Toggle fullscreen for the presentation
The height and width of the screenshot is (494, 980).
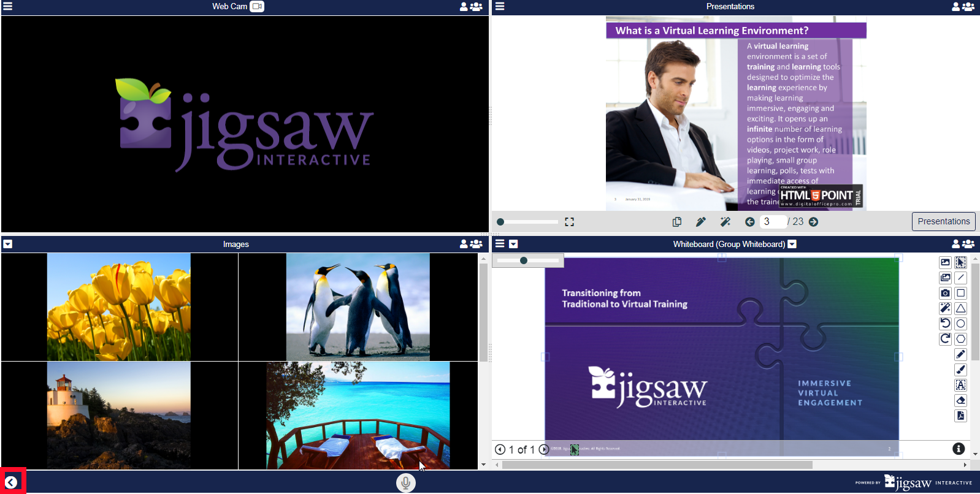coord(569,222)
